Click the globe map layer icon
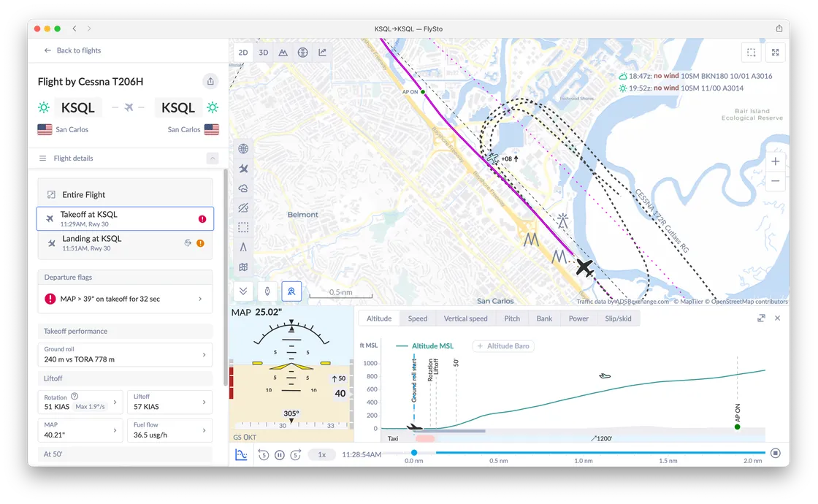The height and width of the screenshot is (504, 818). click(243, 149)
